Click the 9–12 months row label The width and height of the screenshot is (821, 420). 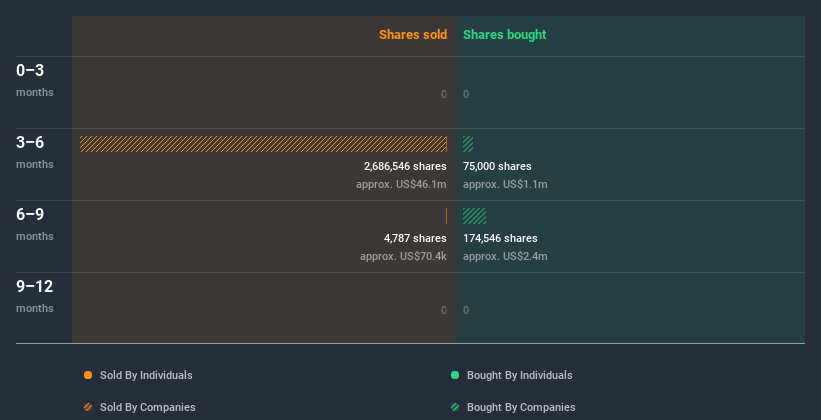tap(35, 296)
